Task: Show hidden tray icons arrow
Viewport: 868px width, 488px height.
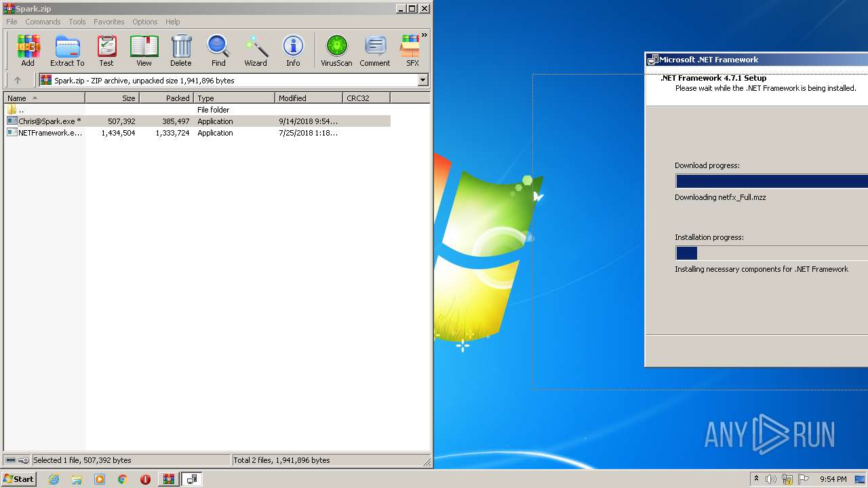Action: (756, 479)
